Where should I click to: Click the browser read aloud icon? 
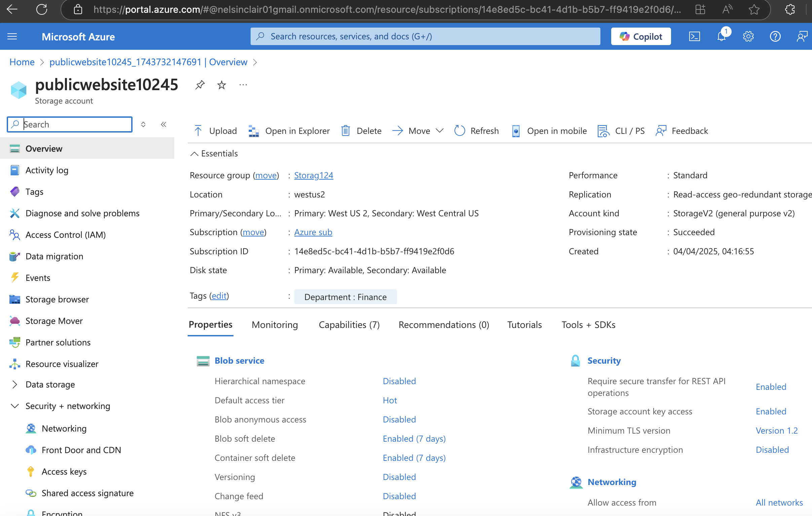coord(727,9)
